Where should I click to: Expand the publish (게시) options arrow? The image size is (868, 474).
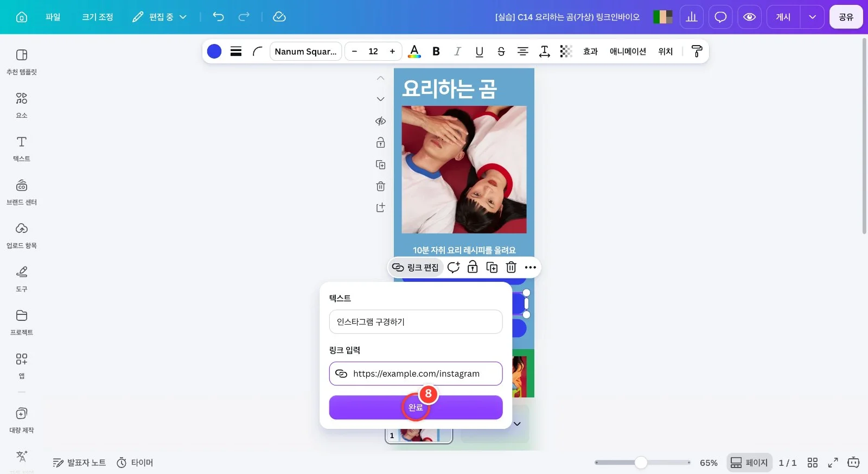click(812, 17)
